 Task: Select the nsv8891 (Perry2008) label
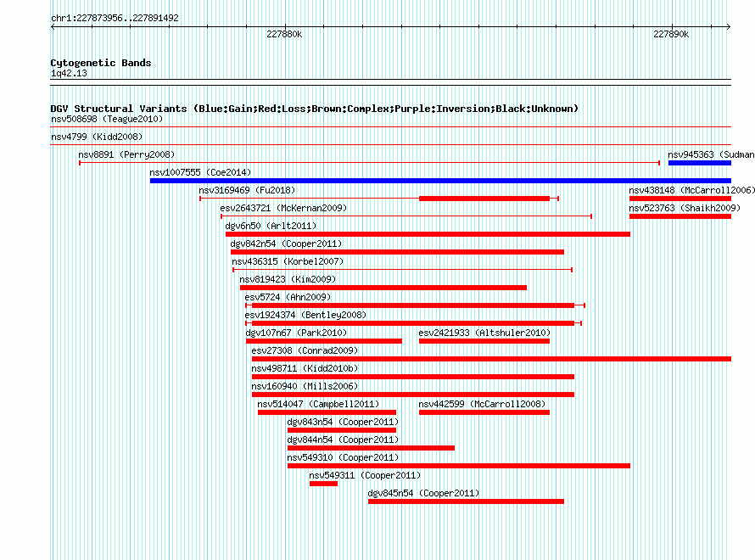126,154
